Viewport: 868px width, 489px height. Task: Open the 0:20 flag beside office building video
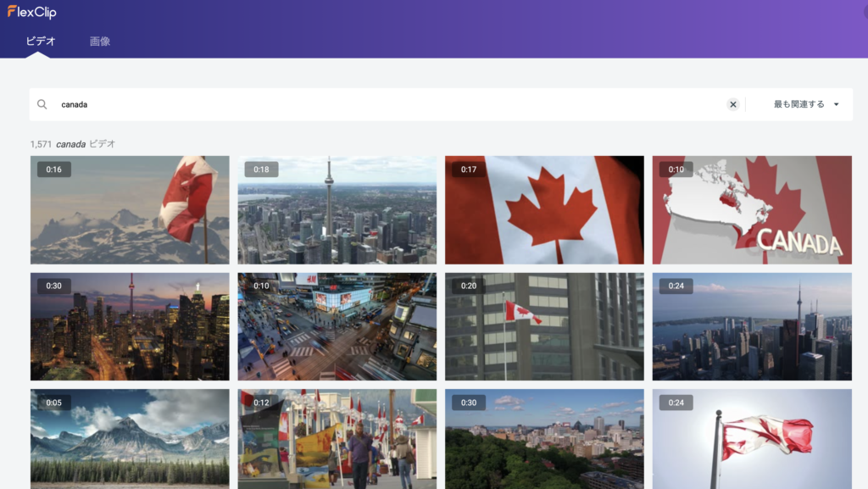pos(544,326)
